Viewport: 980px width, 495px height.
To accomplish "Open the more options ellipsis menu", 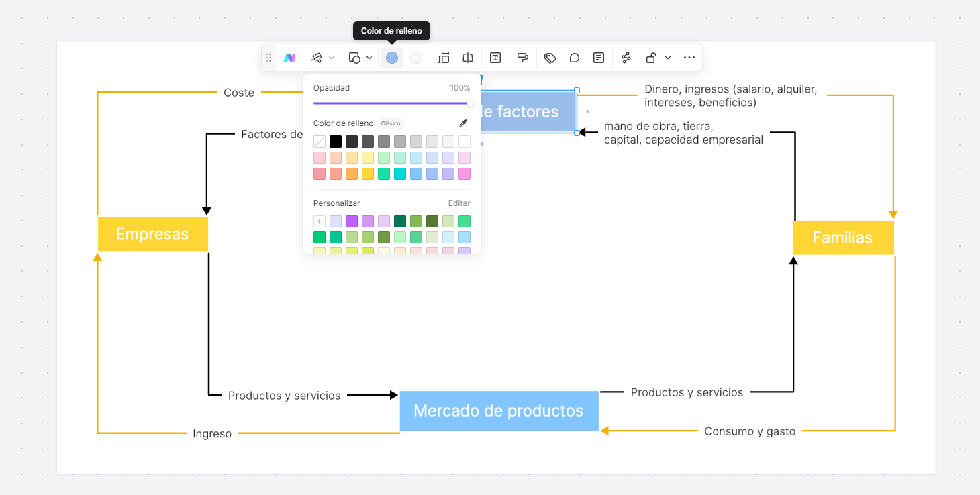I will click(689, 58).
